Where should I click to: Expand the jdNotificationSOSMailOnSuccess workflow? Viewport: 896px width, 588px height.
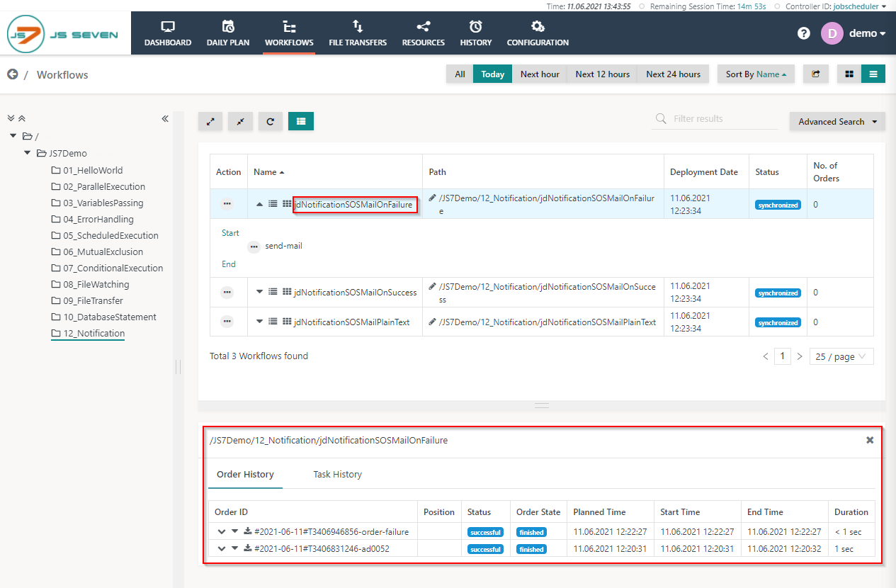[x=259, y=291]
